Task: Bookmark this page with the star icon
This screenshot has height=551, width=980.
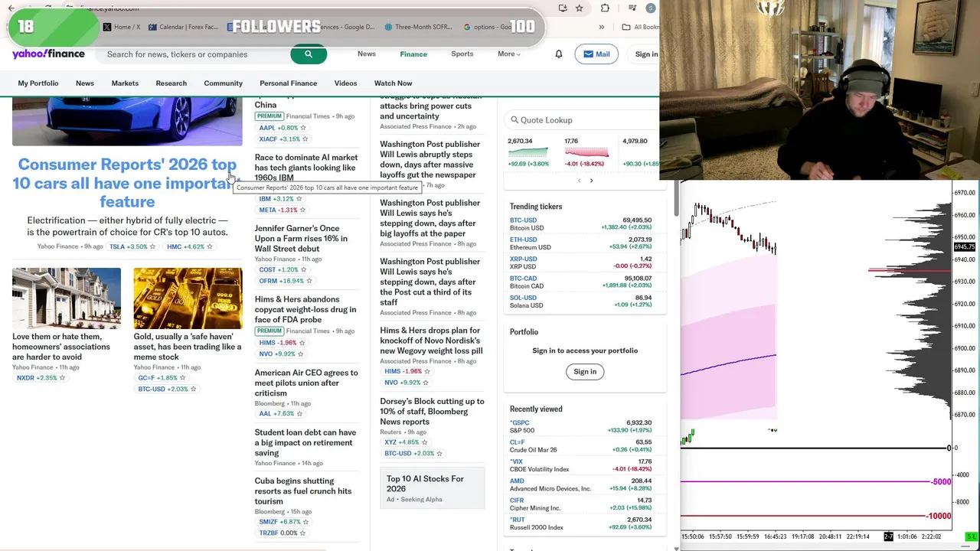Action: [x=580, y=8]
